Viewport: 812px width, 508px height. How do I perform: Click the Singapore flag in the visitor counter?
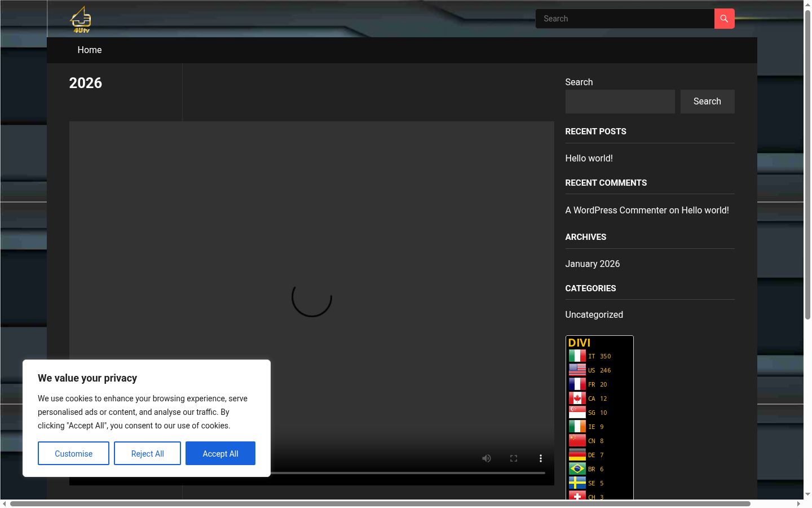tap(577, 413)
